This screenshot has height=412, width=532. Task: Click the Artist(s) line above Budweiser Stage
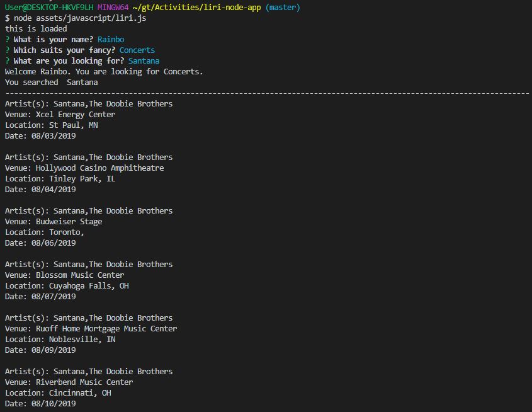89,211
